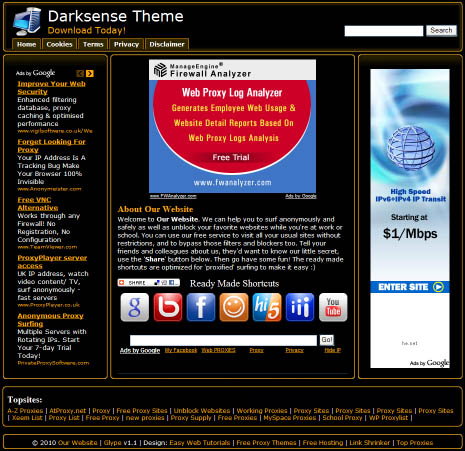Image resolution: width=465 pixels, height=451 pixels.
Task: Open the Home tab
Action: click(x=26, y=44)
